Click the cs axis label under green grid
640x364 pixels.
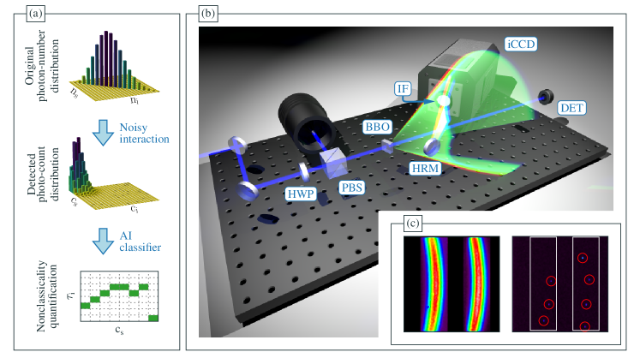119,330
